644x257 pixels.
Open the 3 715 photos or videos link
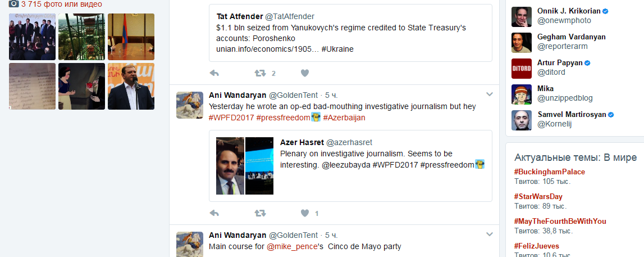pyautogui.click(x=62, y=4)
